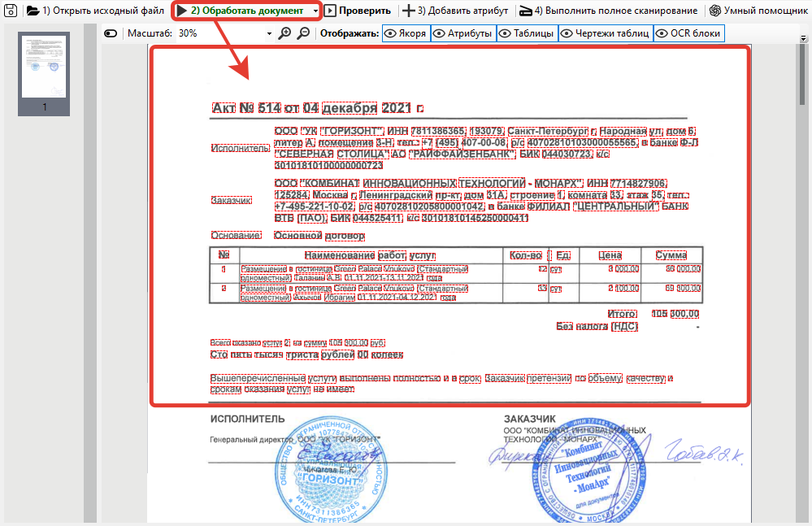Toggle the switch left of Масштаб
The height and width of the screenshot is (526, 812).
click(111, 33)
